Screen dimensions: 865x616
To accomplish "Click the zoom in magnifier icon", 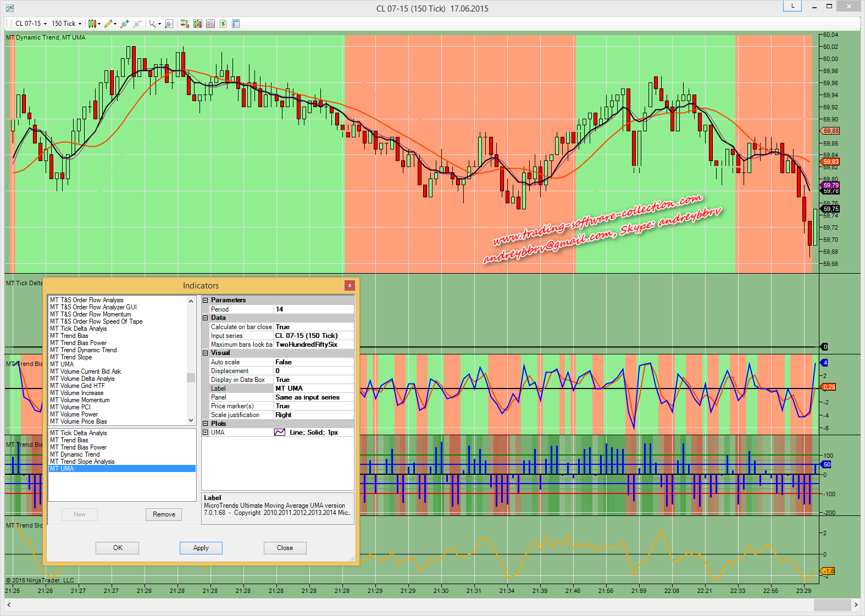I will click(x=125, y=24).
